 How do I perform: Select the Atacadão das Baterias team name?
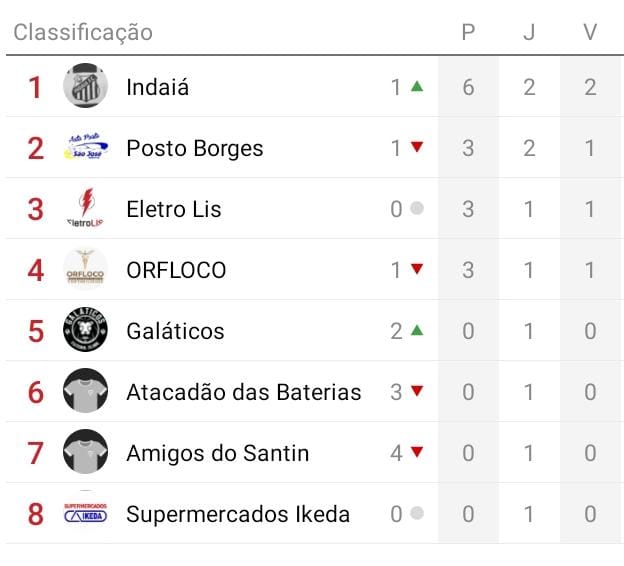pyautogui.click(x=243, y=392)
